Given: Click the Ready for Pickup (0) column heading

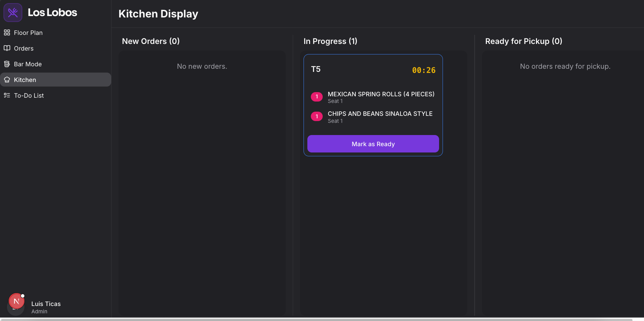Looking at the screenshot, I should (x=523, y=41).
